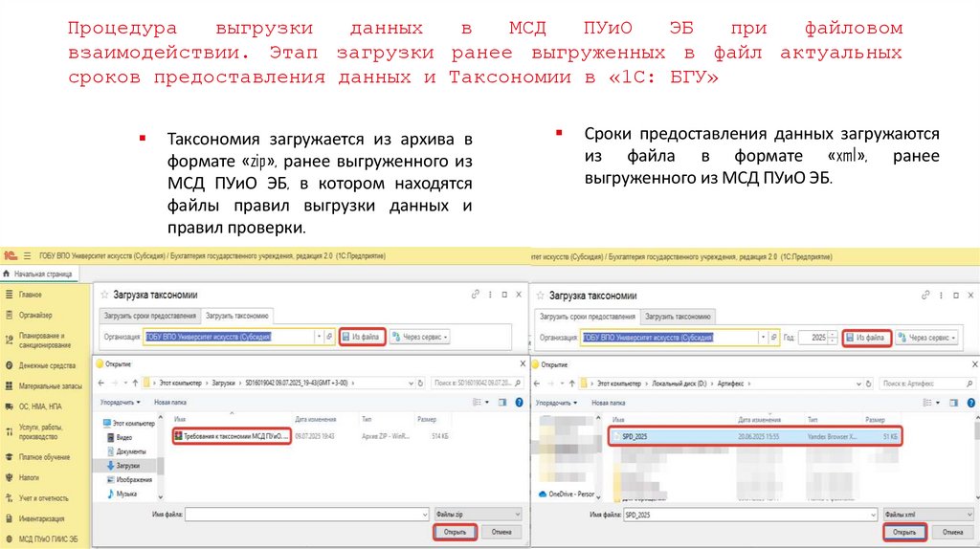Expand the Через сервис dropdown in right form
The width and height of the screenshot is (980, 549).
coord(926,338)
